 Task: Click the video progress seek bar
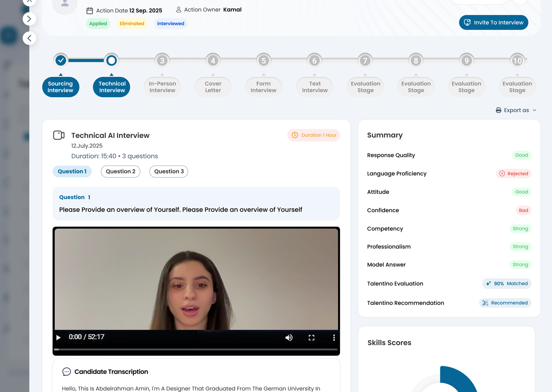(x=196, y=349)
